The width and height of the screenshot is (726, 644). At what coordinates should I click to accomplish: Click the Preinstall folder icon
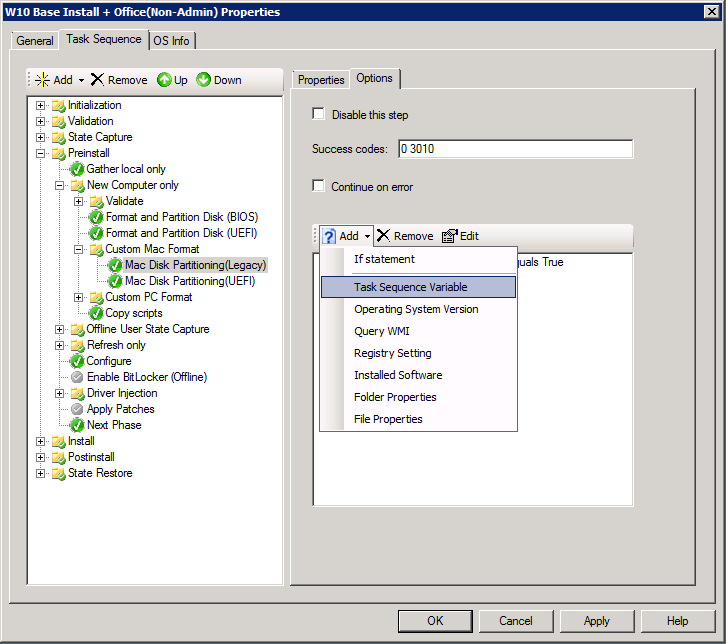click(x=59, y=154)
